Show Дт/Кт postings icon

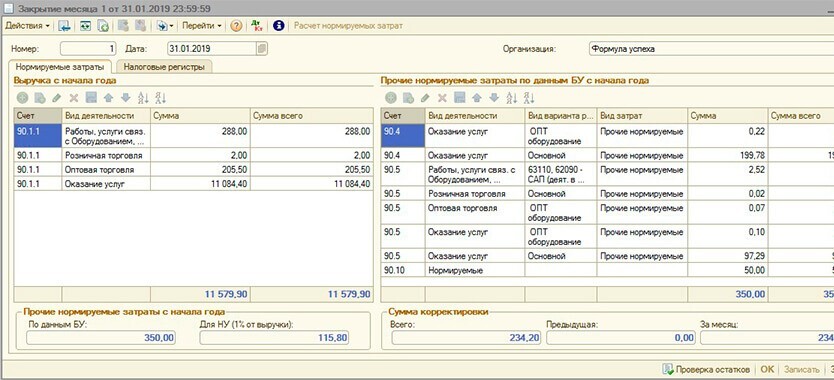click(257, 26)
